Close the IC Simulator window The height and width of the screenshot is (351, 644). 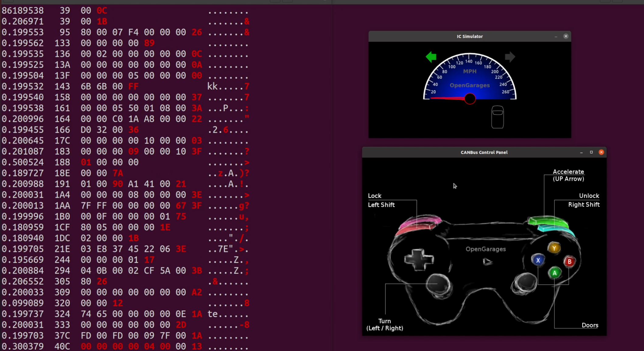click(566, 36)
